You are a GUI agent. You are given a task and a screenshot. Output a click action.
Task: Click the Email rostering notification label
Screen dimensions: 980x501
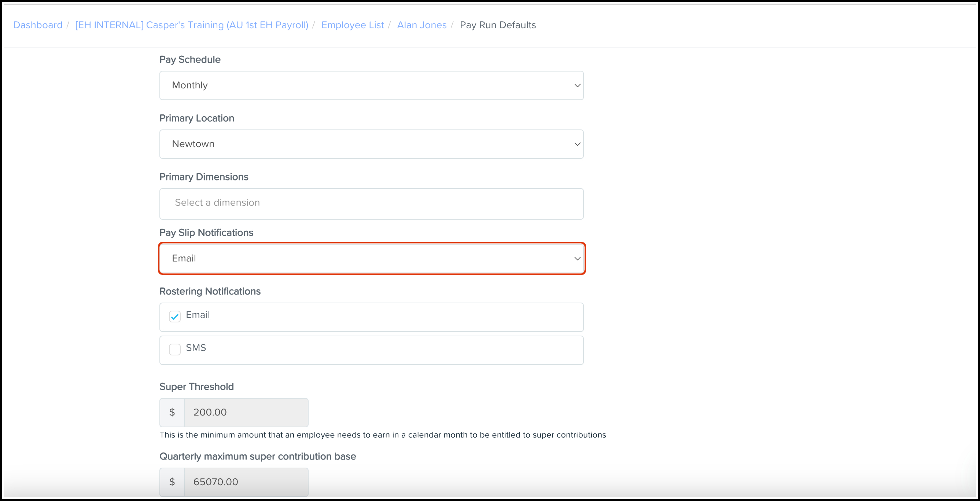198,315
